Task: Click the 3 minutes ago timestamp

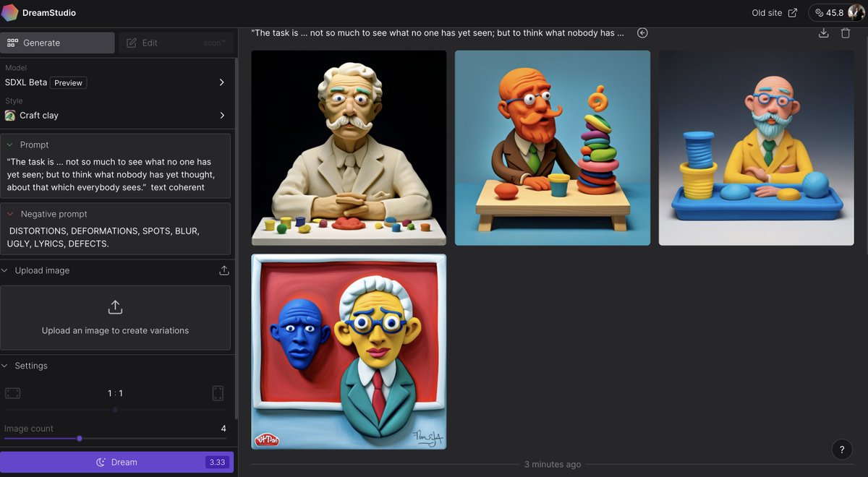Action: tap(553, 464)
